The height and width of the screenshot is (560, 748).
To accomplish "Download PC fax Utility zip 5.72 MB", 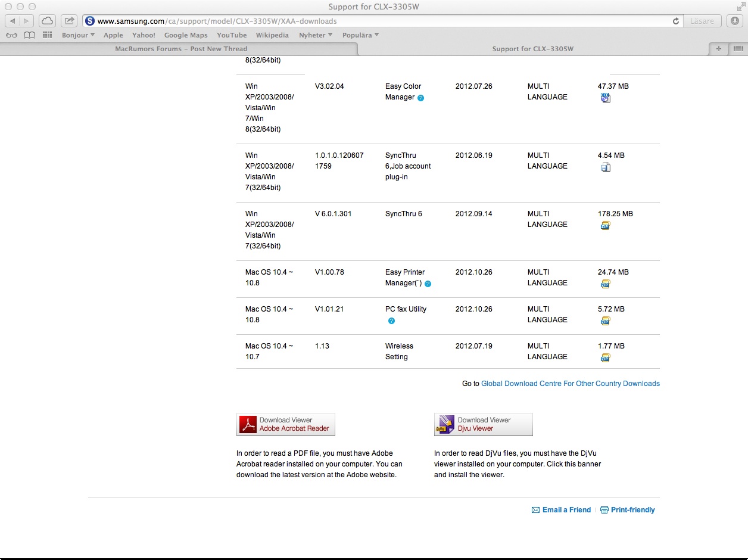I will point(605,321).
